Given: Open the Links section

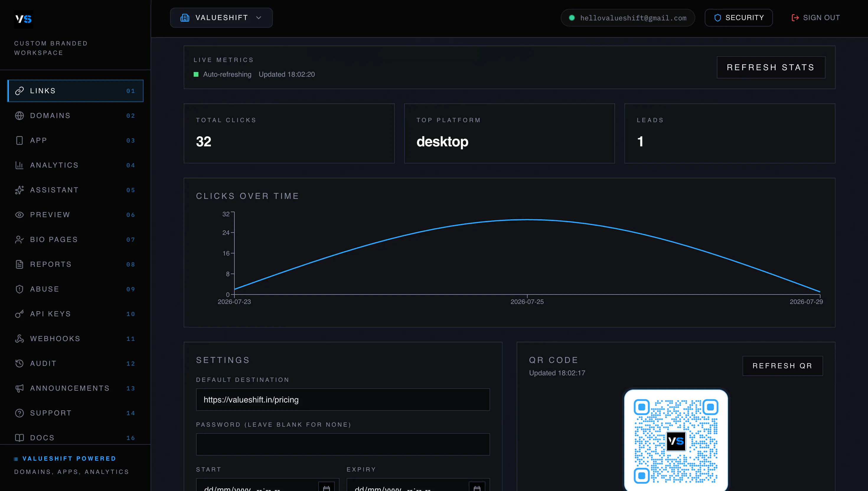Looking at the screenshot, I should (x=75, y=91).
